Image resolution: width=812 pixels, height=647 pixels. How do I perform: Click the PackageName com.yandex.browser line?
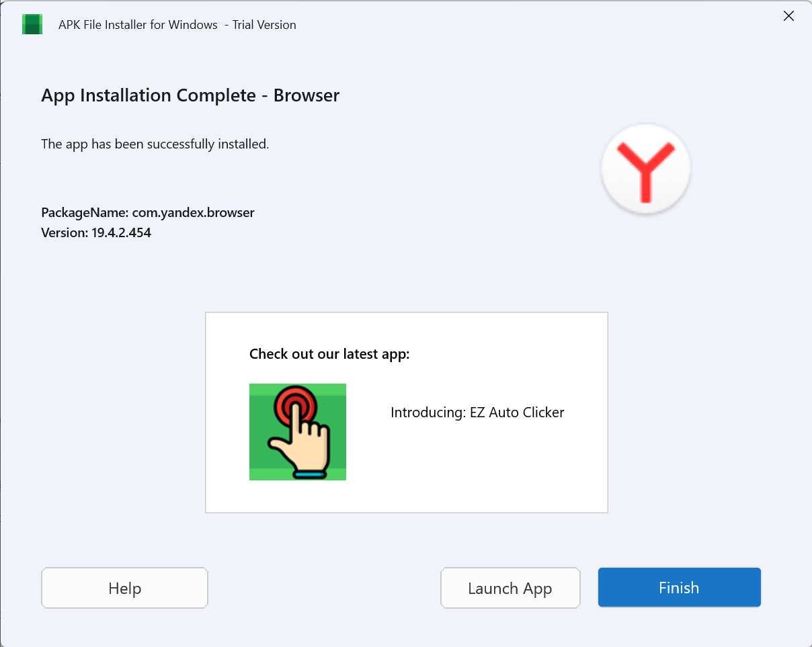[x=148, y=213]
